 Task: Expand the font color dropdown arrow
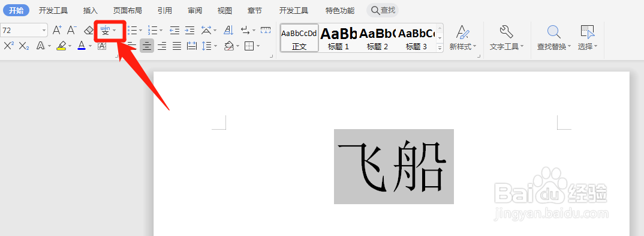tap(91, 46)
